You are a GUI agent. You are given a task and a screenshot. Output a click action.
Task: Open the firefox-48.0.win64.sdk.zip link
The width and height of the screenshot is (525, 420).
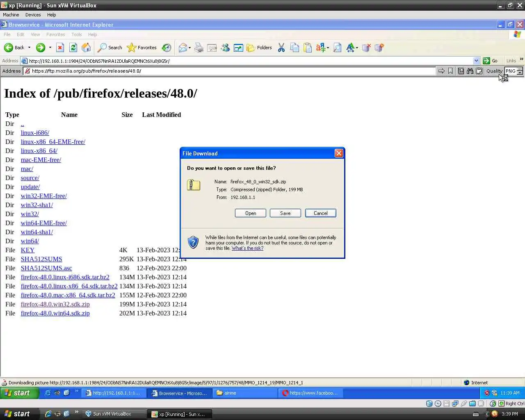point(55,313)
